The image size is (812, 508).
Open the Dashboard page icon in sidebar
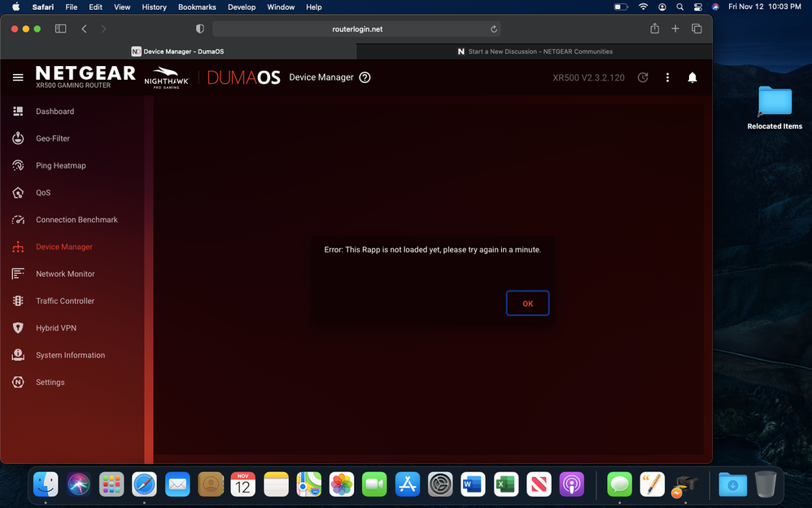point(18,111)
